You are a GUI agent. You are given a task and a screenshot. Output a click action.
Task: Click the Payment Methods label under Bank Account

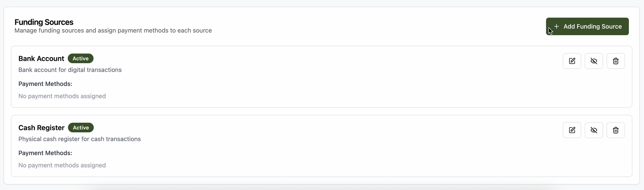[45, 84]
